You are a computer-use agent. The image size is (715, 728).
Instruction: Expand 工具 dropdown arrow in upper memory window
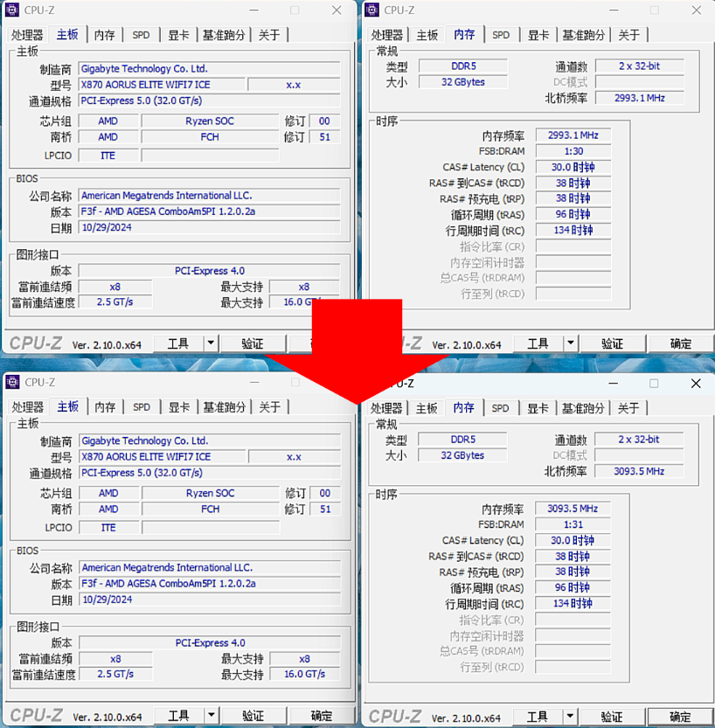(x=571, y=343)
